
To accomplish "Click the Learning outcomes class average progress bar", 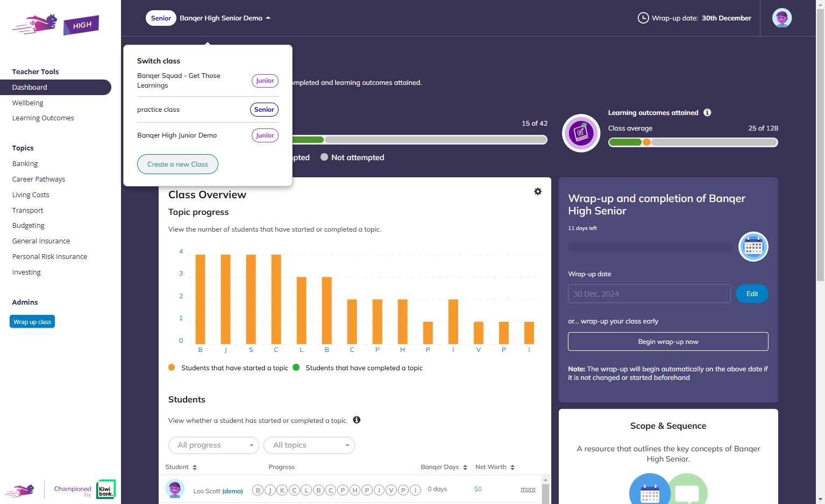I will coord(693,142).
